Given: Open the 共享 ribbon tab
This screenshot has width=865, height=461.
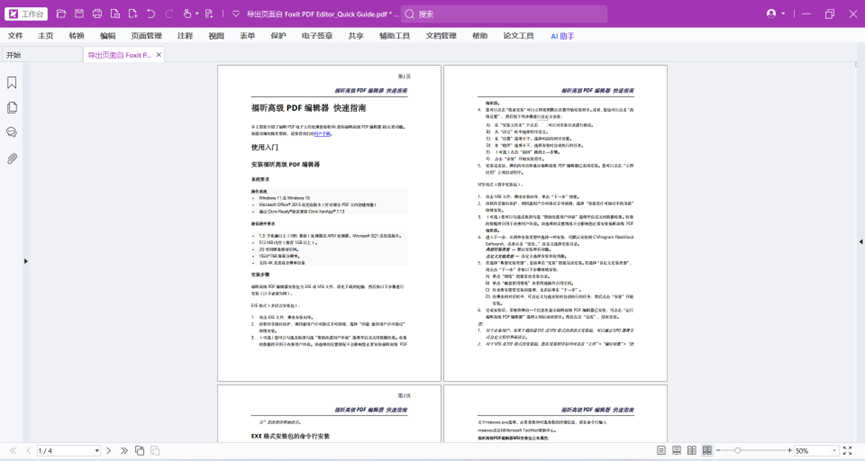Looking at the screenshot, I should click(x=356, y=36).
